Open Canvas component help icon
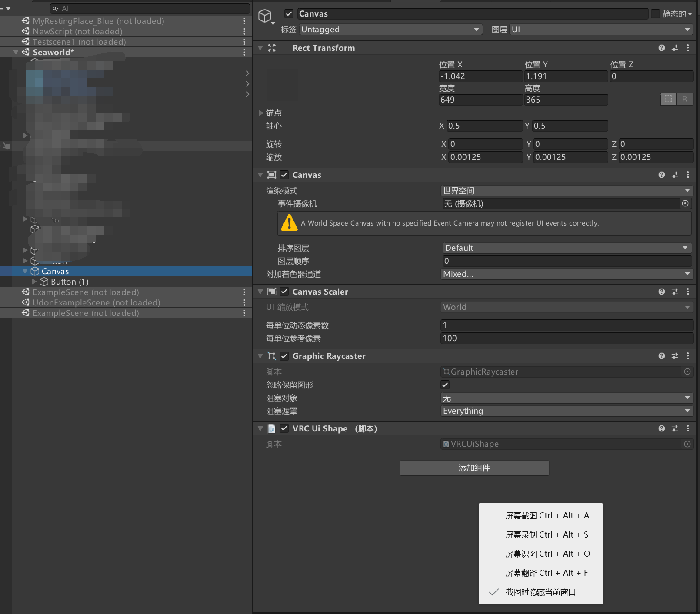This screenshot has height=614, width=700. click(x=661, y=175)
